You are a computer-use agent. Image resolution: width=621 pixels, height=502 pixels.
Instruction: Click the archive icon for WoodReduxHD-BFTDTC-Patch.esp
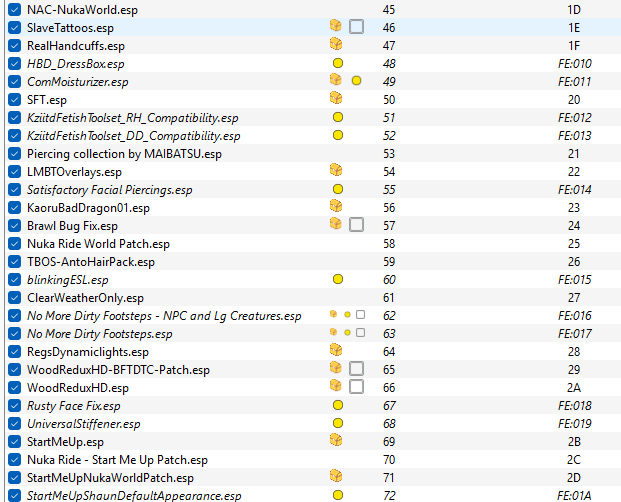336,368
